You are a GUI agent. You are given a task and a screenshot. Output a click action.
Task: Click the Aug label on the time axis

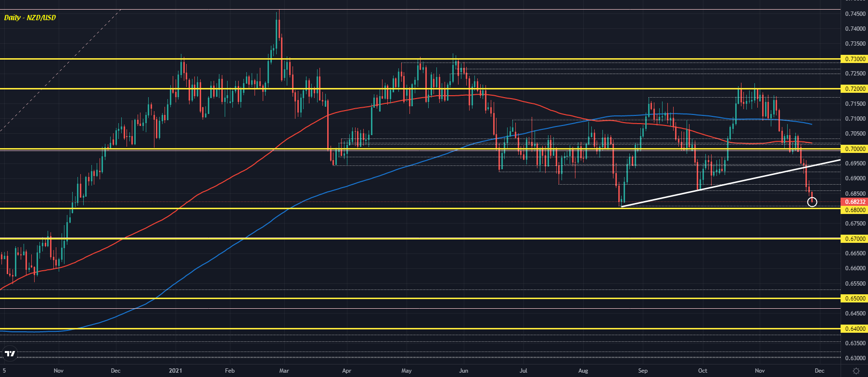tap(583, 371)
